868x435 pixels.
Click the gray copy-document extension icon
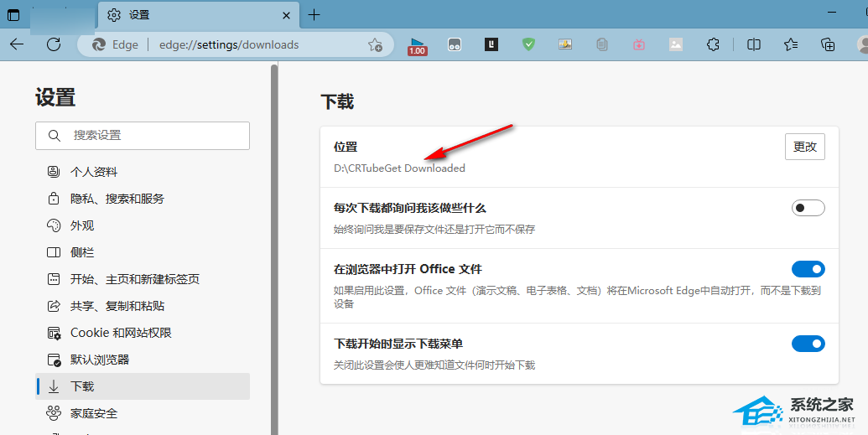pos(602,44)
